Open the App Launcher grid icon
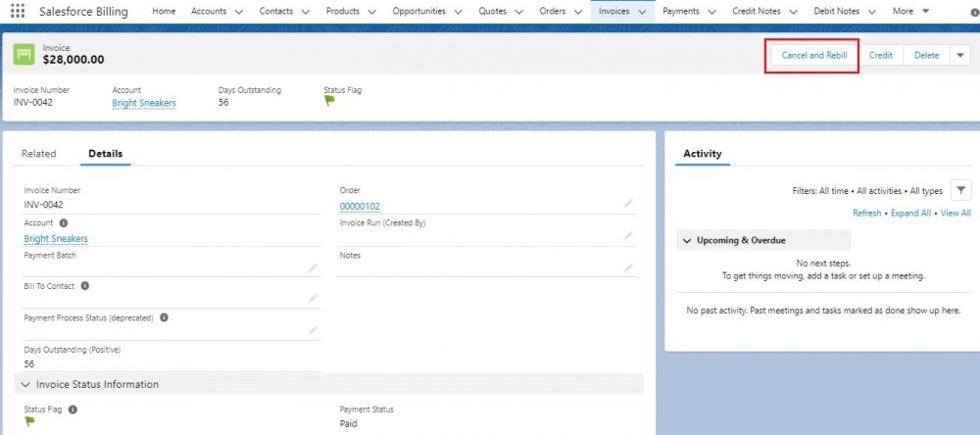This screenshot has width=980, height=435. 18,11
